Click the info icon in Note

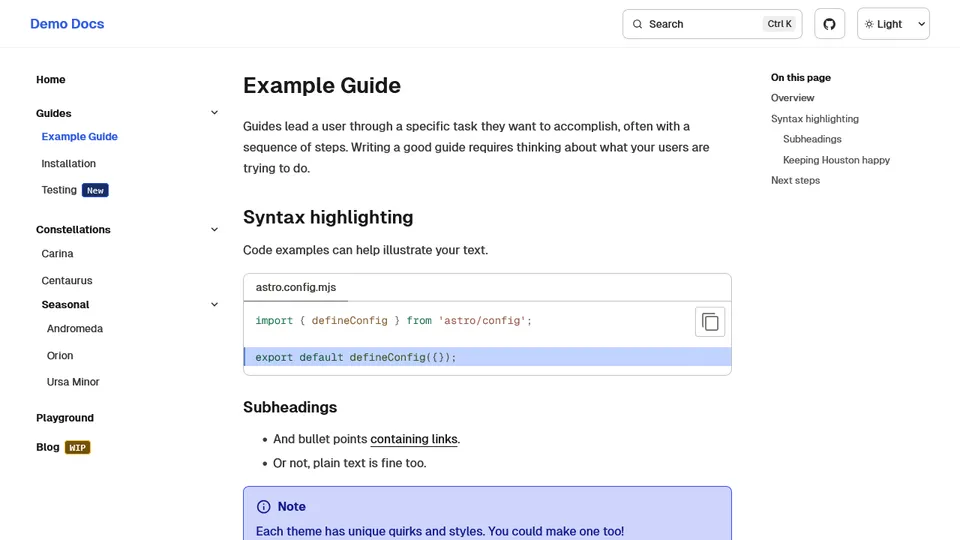point(264,507)
